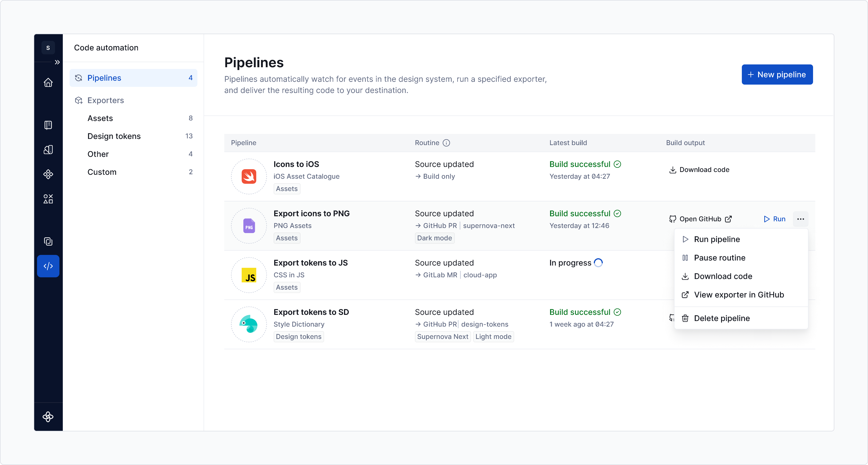
Task: Click the code automation icon in sidebar
Action: [x=48, y=266]
